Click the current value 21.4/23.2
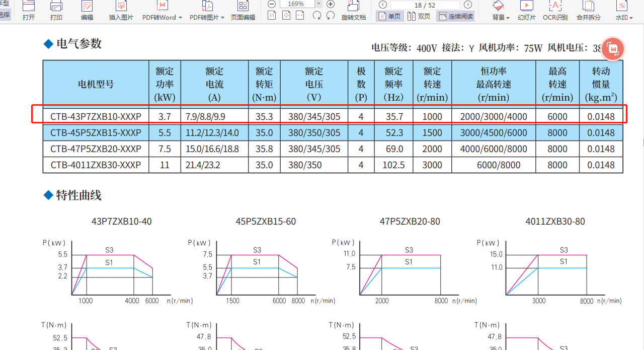This screenshot has height=350, width=644. tap(203, 165)
